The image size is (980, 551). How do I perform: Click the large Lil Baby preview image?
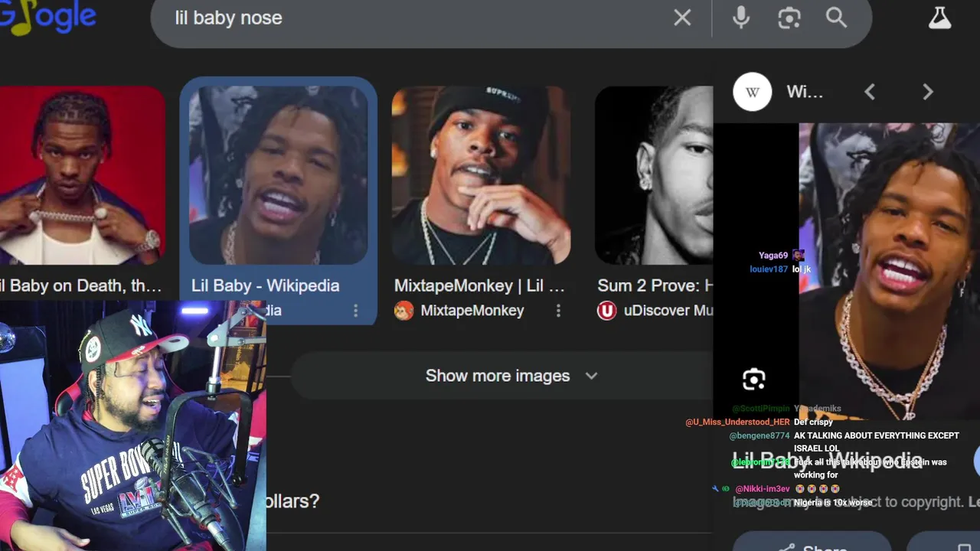tap(889, 272)
